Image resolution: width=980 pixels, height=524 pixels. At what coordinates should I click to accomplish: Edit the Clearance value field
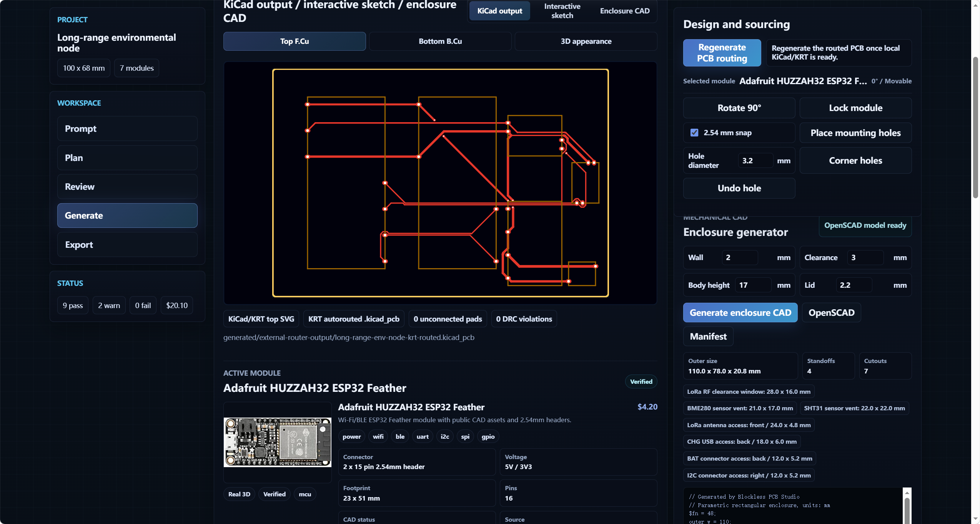pos(865,257)
